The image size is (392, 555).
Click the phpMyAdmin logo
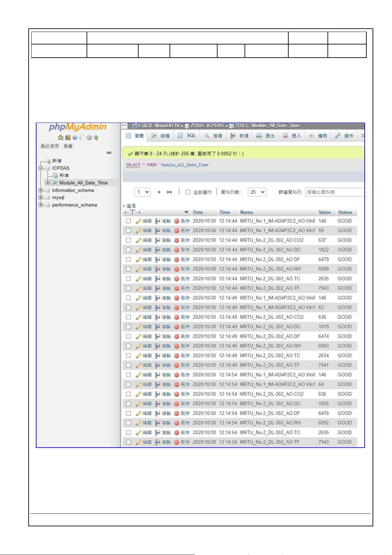pyautogui.click(x=78, y=127)
